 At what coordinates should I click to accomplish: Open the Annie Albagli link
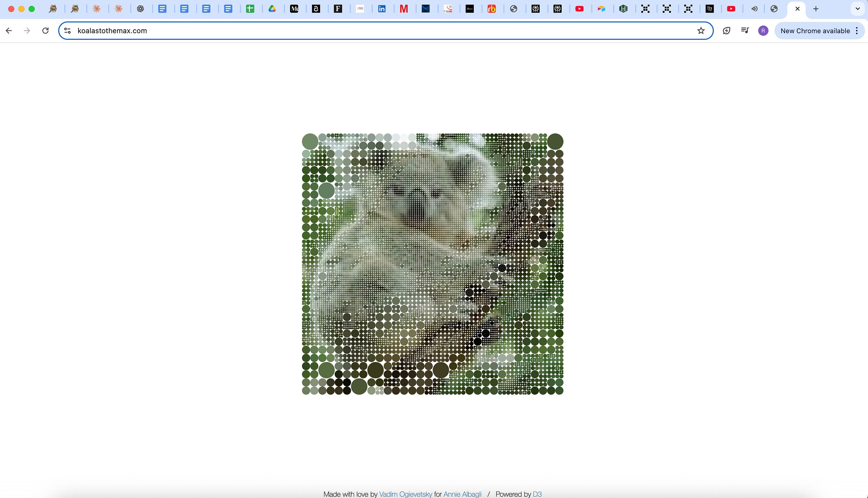462,494
